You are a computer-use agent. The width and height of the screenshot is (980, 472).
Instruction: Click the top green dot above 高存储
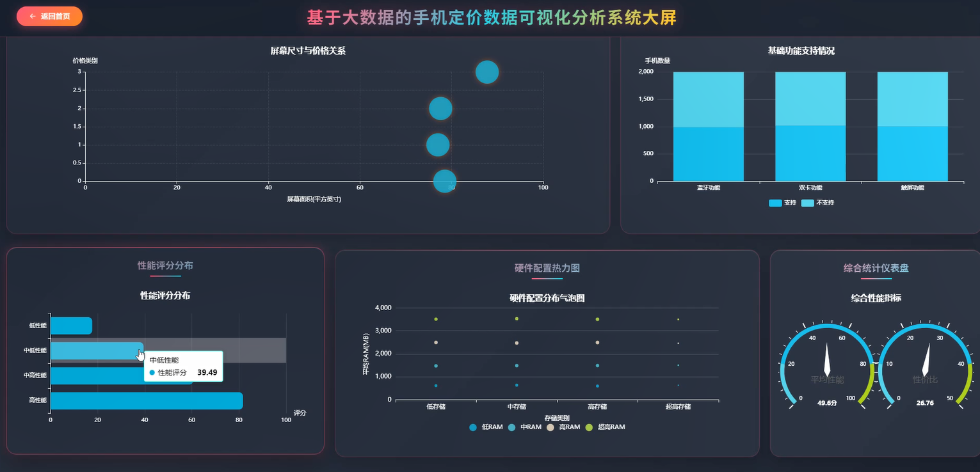(x=597, y=319)
